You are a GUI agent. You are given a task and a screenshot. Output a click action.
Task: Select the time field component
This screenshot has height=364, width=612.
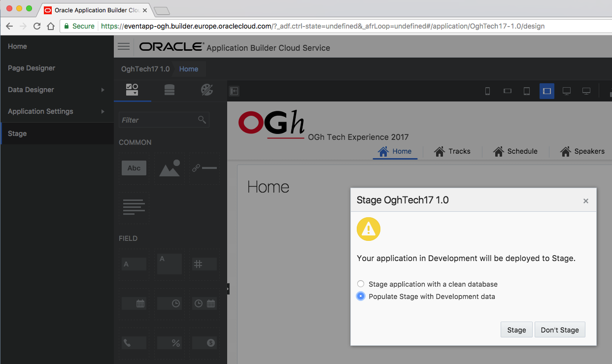coord(170,303)
